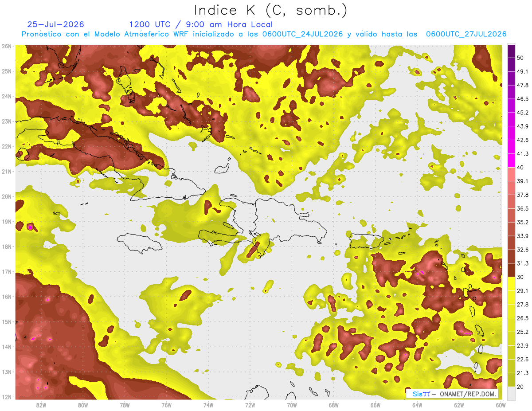532x411 pixels.
Task: Click the color bar value "25.2"
Action: point(522,332)
